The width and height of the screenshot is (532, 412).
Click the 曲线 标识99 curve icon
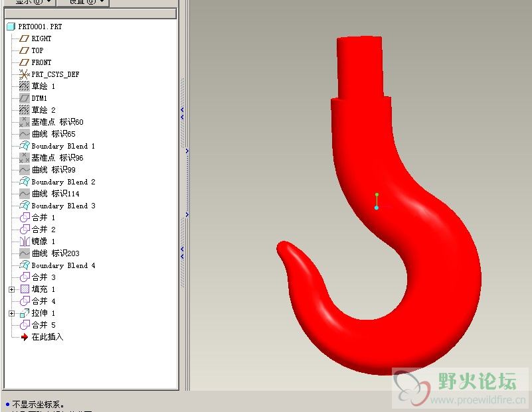tap(24, 169)
